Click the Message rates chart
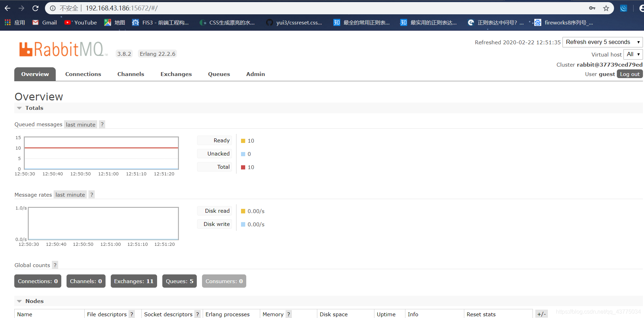Screen dimensions: 644x318 [103, 224]
